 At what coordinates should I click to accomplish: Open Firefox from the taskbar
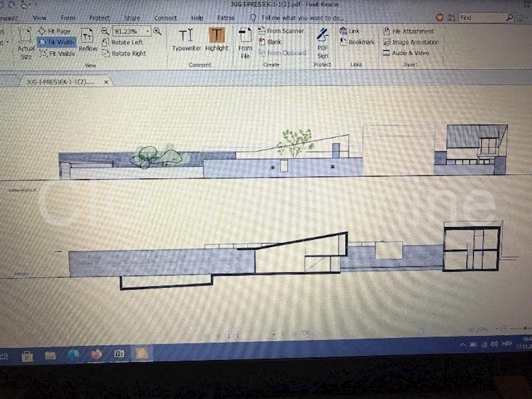click(x=96, y=354)
